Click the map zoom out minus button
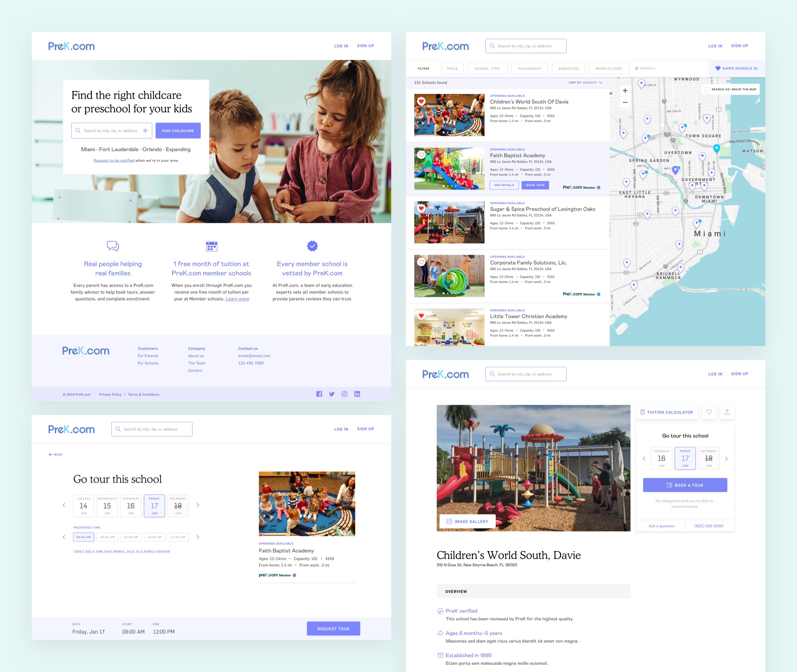The width and height of the screenshot is (797, 672). (x=625, y=102)
